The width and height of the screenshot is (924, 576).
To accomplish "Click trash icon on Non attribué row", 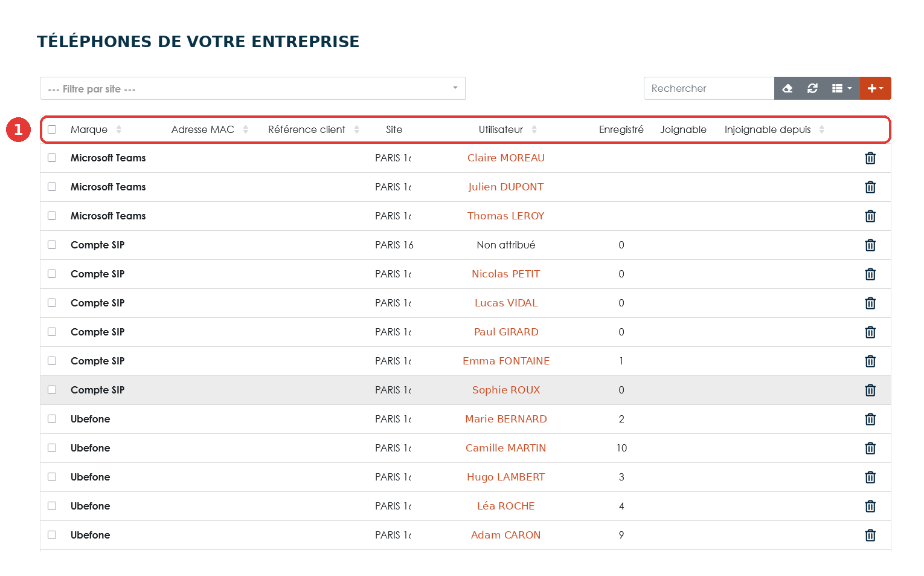I will (870, 245).
